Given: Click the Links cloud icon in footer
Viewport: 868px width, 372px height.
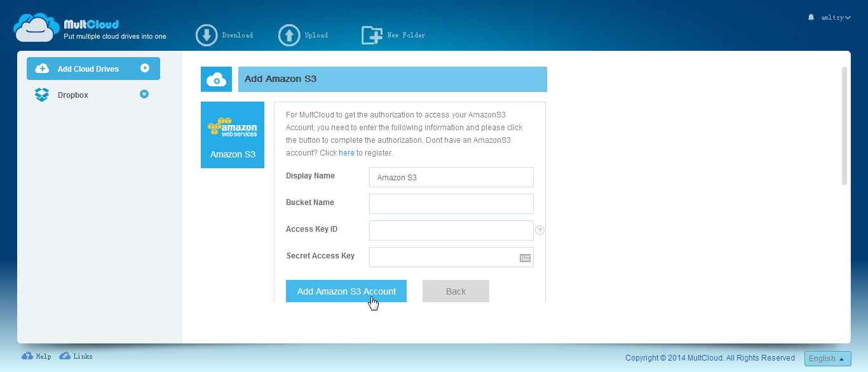Looking at the screenshot, I should point(65,356).
